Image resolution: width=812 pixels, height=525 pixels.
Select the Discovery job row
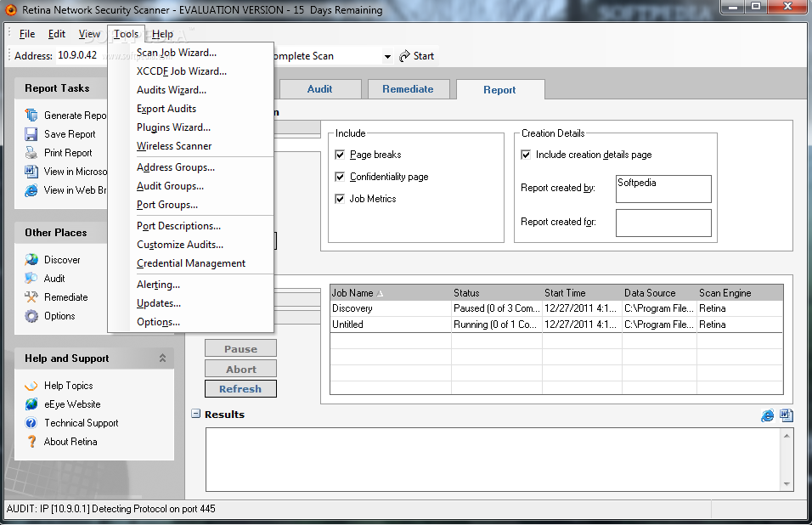(556, 308)
